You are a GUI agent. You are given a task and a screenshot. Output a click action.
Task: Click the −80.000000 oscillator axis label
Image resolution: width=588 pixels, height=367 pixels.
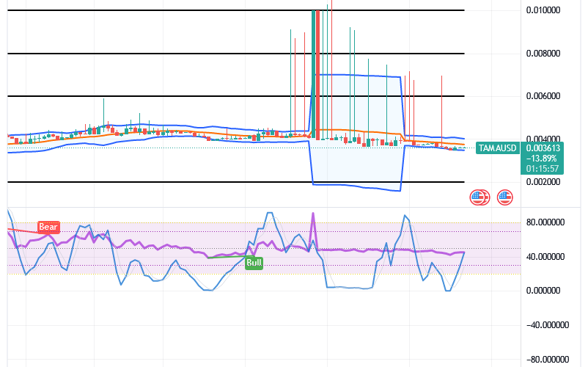pos(547,360)
